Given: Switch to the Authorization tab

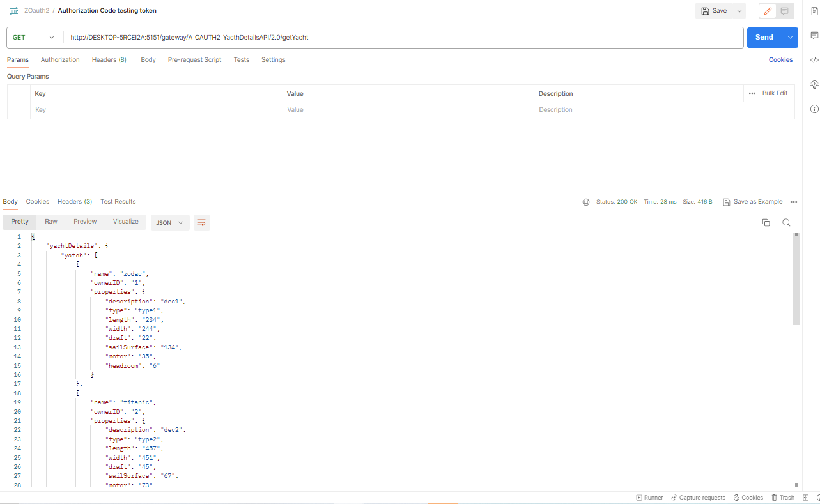Looking at the screenshot, I should (x=60, y=60).
